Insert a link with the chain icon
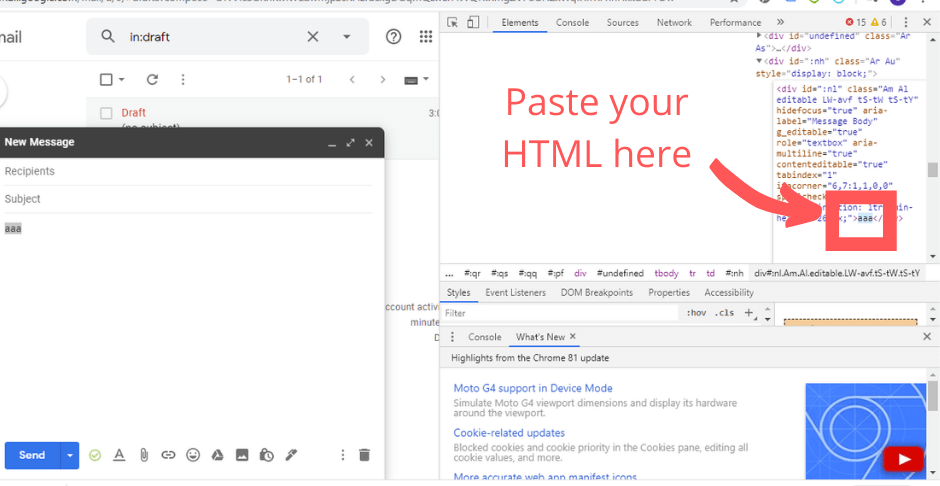The image size is (940, 486). 168,455
